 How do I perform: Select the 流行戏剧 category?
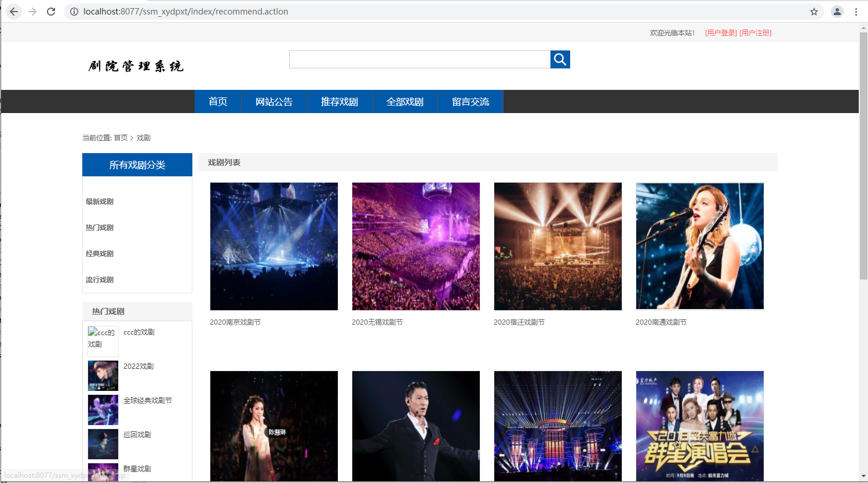pos(100,280)
